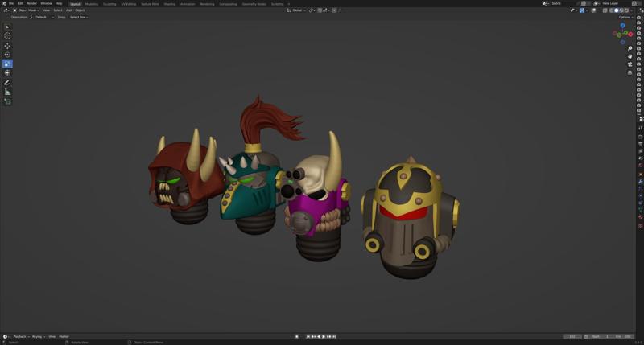The height and width of the screenshot is (345, 644).
Task: Select the Cursor tool in the toolbar
Action: (8, 36)
